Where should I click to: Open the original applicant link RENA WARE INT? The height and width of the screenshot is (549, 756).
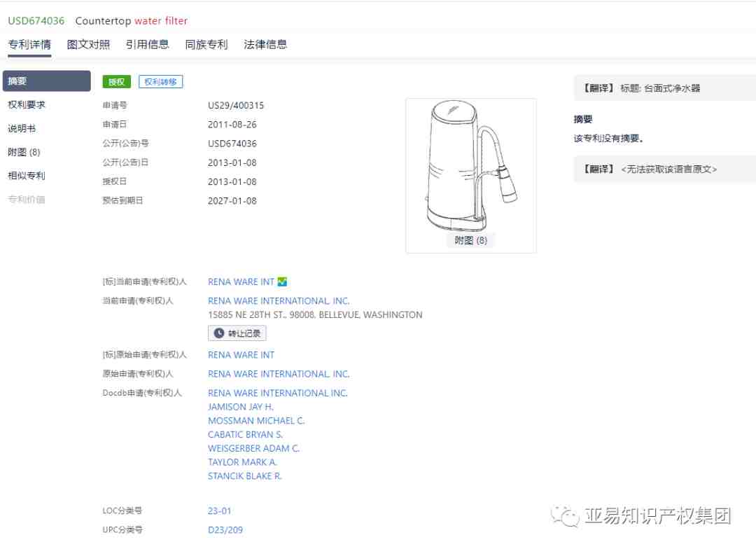[x=241, y=355]
